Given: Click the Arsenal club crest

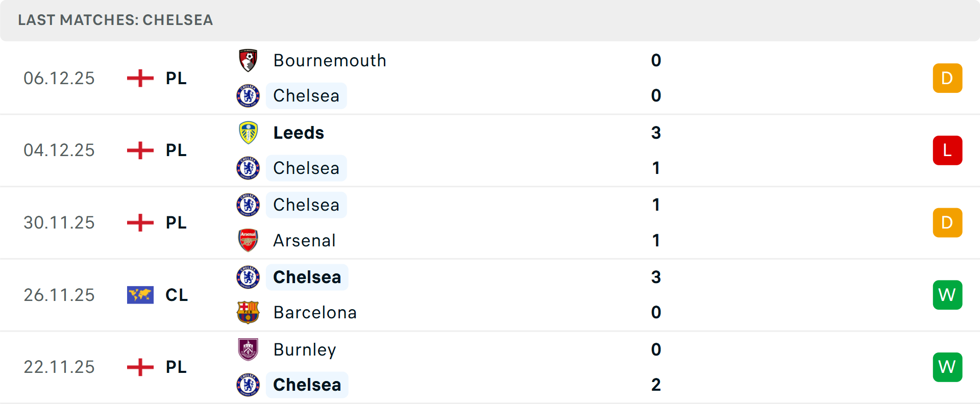Looking at the screenshot, I should 248,240.
